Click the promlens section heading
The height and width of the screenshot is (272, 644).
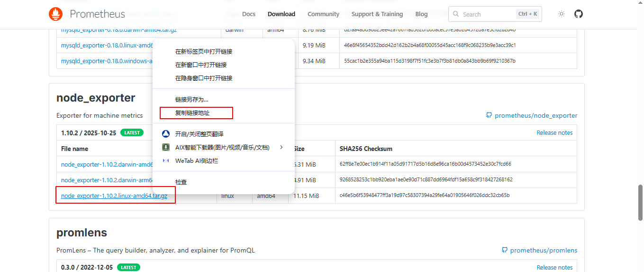tap(82, 233)
